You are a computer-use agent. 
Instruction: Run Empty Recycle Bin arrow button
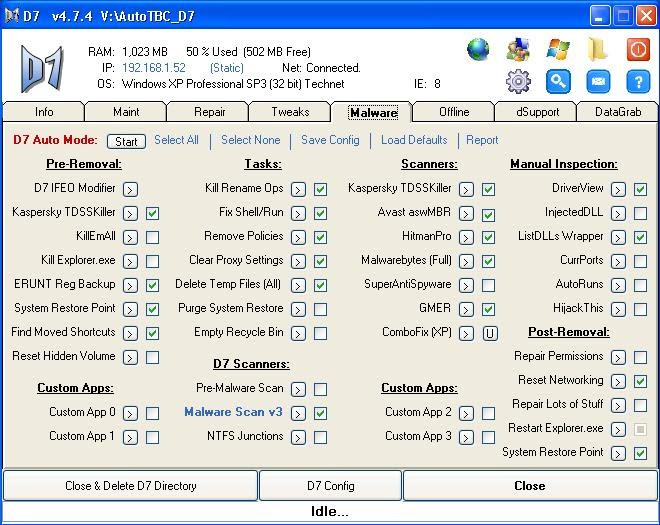pyautogui.click(x=298, y=333)
